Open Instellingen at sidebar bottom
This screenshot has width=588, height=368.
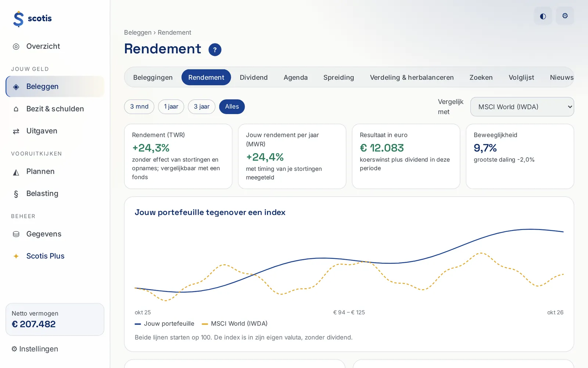click(x=35, y=349)
